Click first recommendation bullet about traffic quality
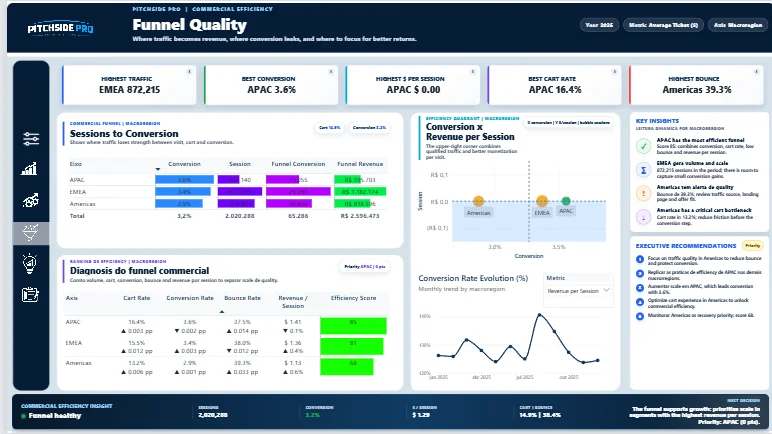 pos(640,259)
